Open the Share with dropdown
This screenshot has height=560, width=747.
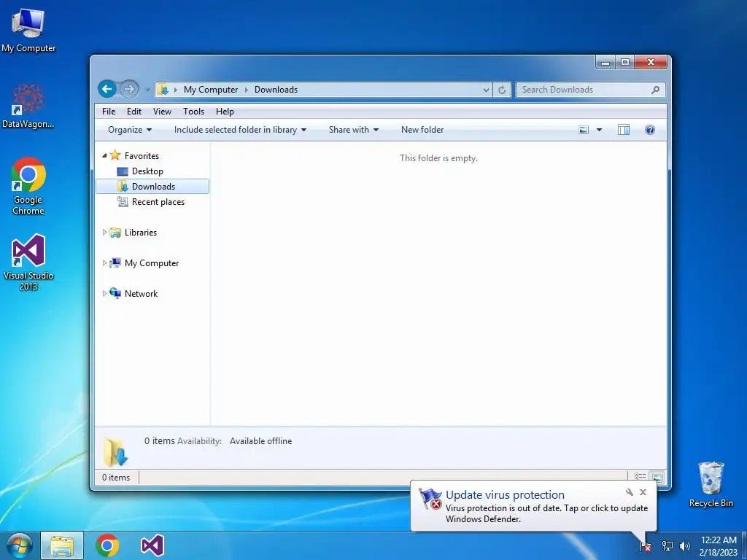(x=354, y=130)
